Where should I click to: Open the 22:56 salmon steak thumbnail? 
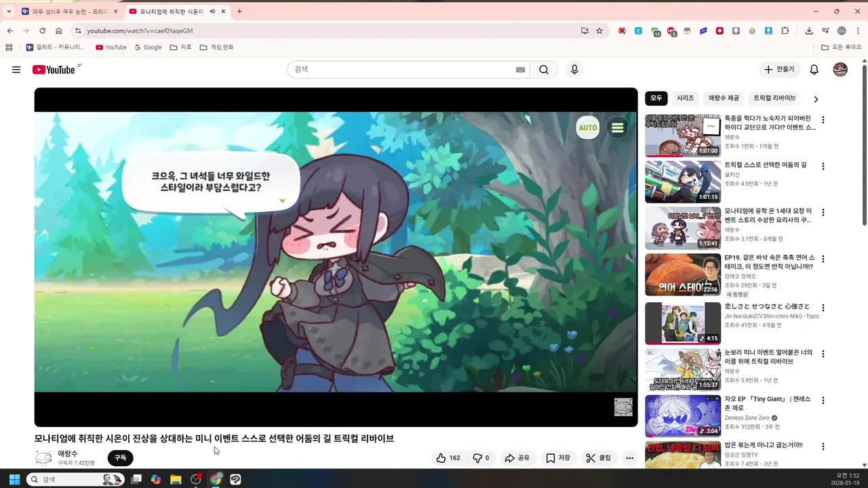(x=683, y=274)
